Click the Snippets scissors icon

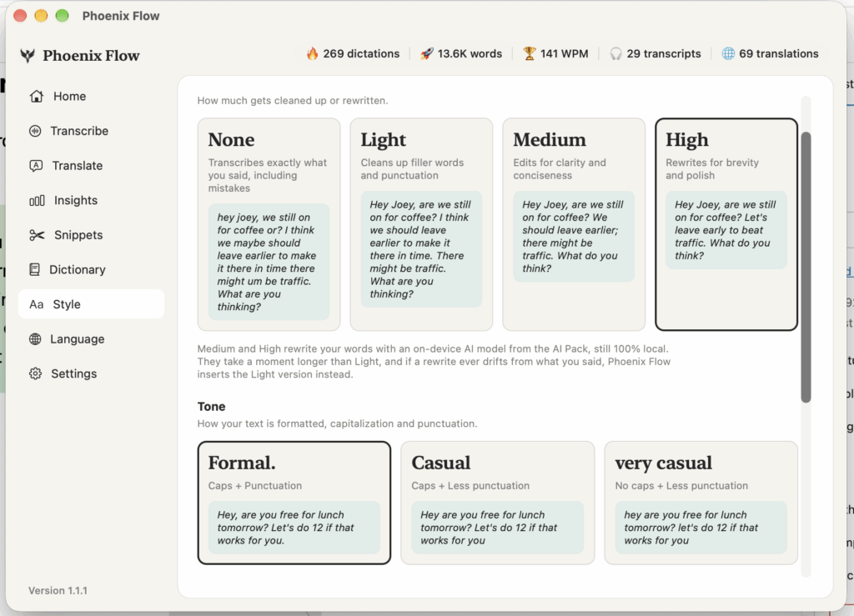[37, 235]
